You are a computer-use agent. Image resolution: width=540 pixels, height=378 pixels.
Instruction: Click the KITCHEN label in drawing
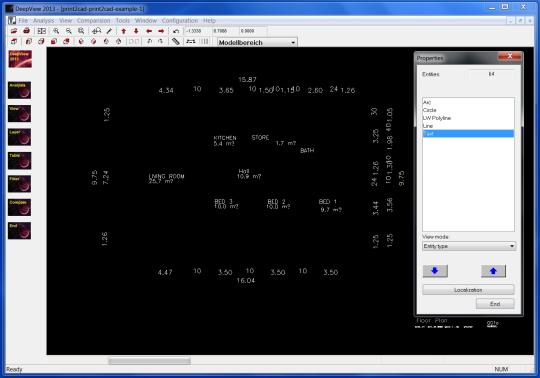(225, 138)
